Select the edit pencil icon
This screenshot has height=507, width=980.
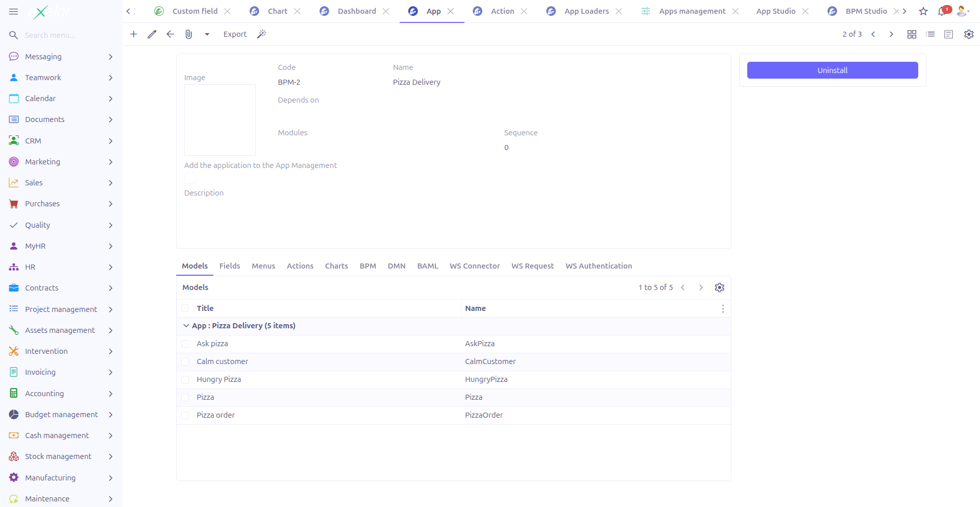pos(152,34)
